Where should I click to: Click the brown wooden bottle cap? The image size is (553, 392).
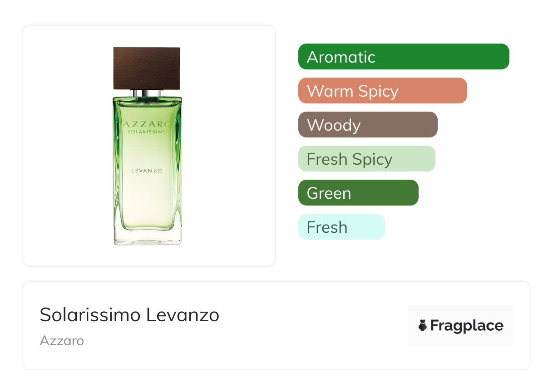coord(147,68)
